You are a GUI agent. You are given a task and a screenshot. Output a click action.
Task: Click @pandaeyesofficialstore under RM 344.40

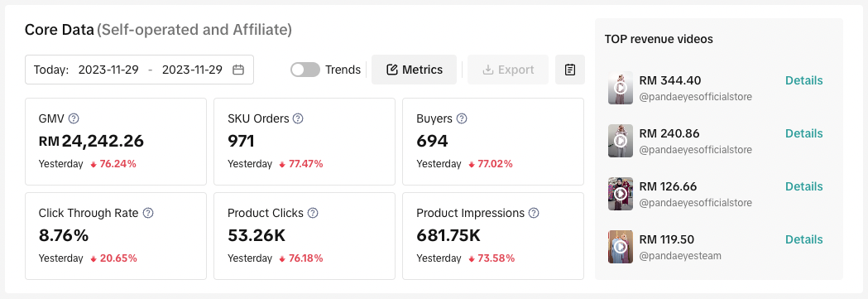pyautogui.click(x=696, y=97)
